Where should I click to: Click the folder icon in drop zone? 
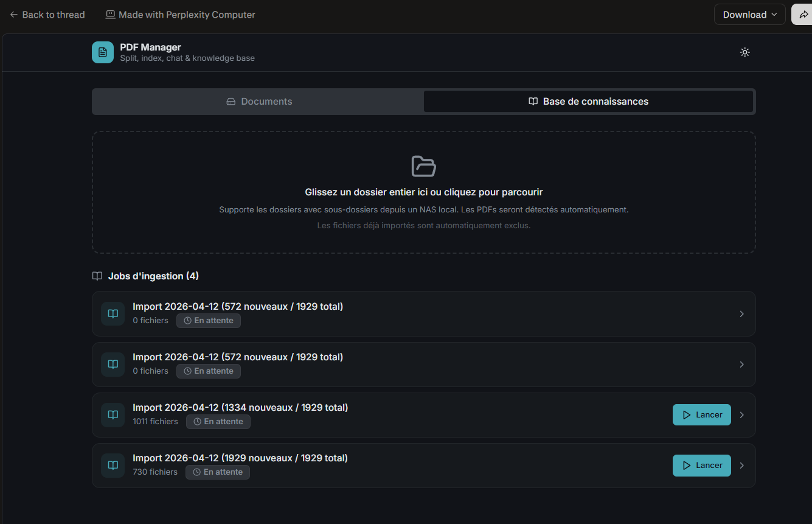point(423,166)
